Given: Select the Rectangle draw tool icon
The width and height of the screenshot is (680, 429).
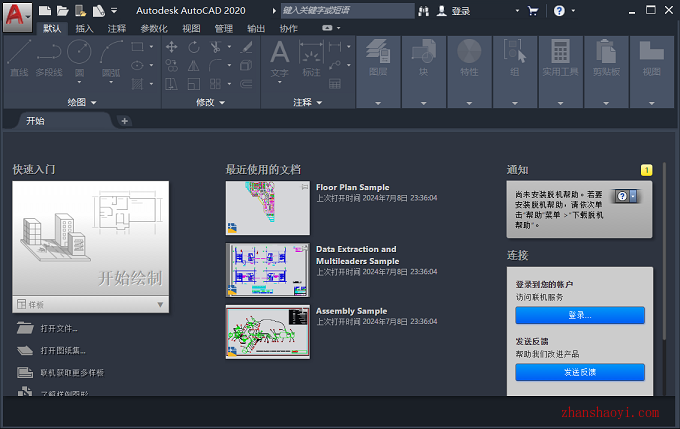Looking at the screenshot, I should click(x=137, y=46).
